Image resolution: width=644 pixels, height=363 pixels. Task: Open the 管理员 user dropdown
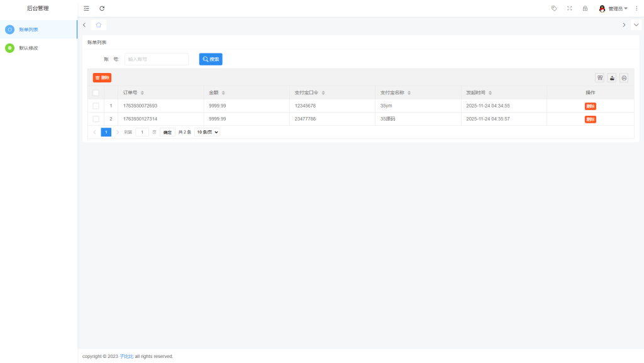tap(614, 8)
